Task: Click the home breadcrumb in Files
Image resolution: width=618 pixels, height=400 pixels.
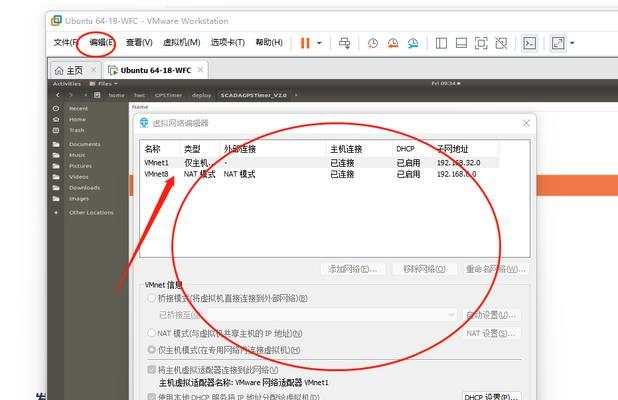Action: pyautogui.click(x=116, y=95)
